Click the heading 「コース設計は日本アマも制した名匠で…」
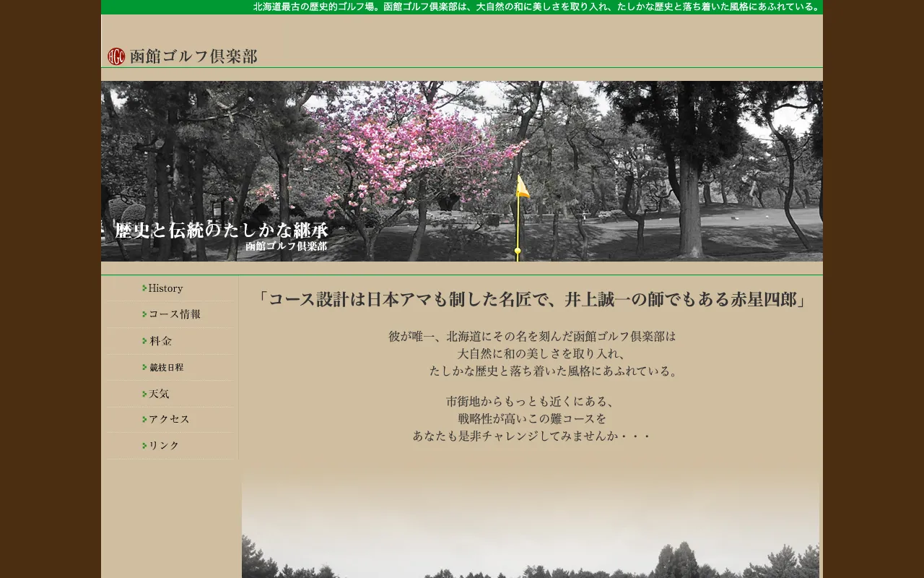The width and height of the screenshot is (924, 578). coord(532,299)
